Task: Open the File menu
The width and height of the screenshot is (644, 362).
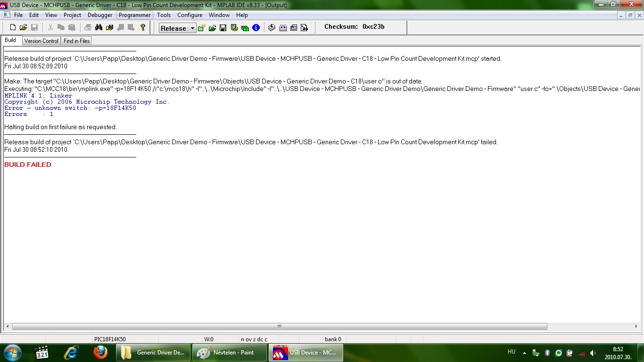Action: pos(18,15)
